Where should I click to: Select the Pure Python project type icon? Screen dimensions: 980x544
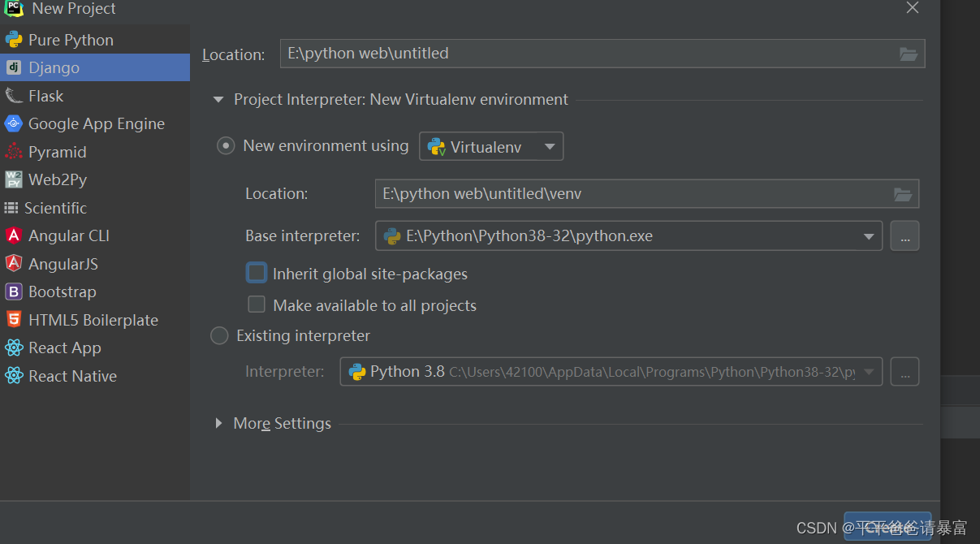[x=14, y=40]
